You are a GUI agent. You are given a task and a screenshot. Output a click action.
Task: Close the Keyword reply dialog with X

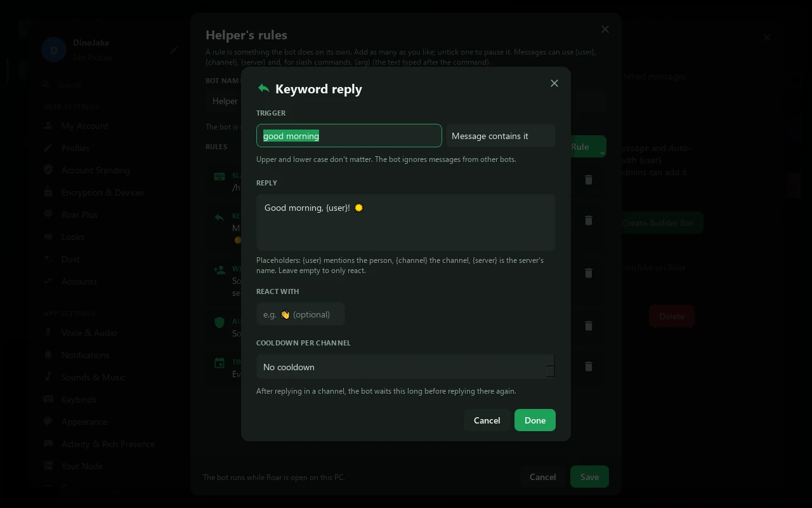(554, 83)
